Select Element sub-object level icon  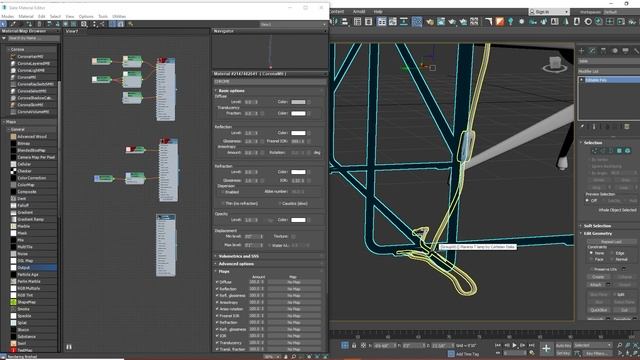pos(627,151)
